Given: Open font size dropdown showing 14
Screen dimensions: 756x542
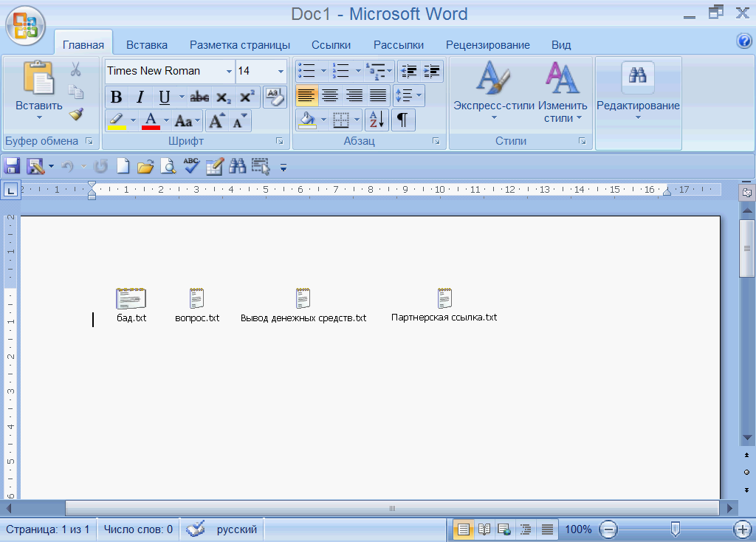Looking at the screenshot, I should pyautogui.click(x=281, y=72).
